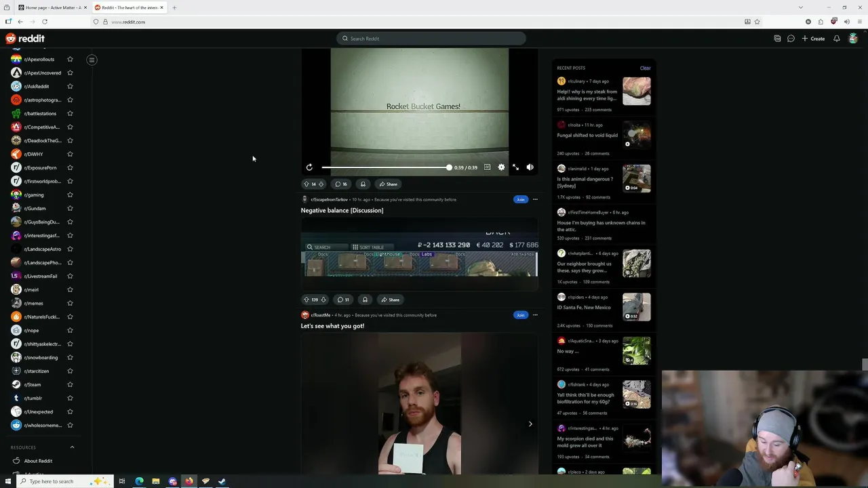Screen dimensions: 868x488
Task: Open the Firefox hamburger menu
Action: coord(859,22)
